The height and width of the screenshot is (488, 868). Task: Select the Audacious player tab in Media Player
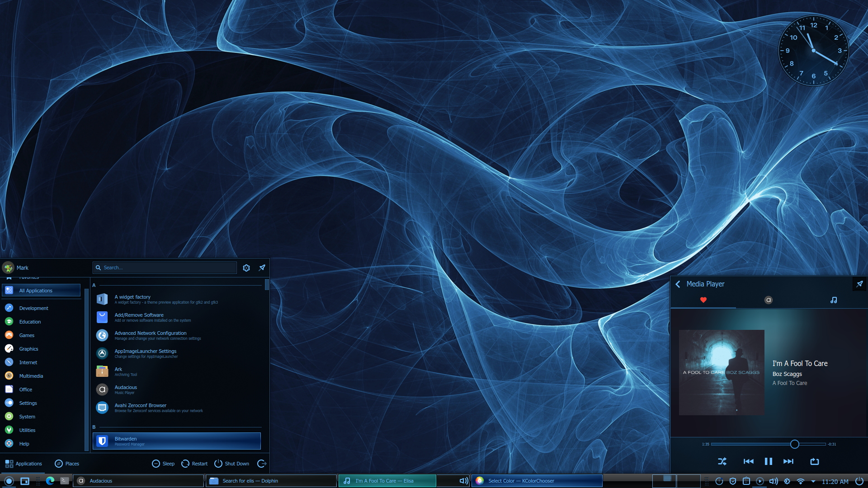coord(769,300)
